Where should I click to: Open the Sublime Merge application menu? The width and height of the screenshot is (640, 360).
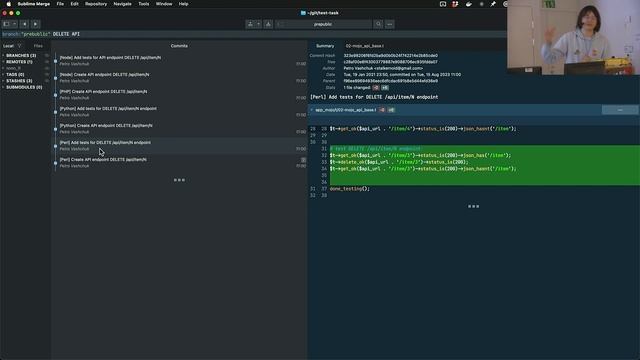coord(33,4)
